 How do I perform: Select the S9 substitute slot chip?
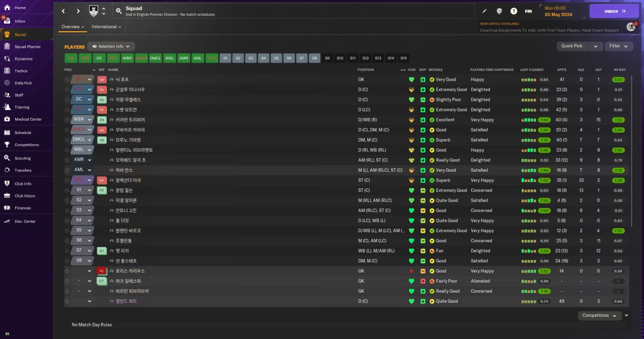[328, 58]
